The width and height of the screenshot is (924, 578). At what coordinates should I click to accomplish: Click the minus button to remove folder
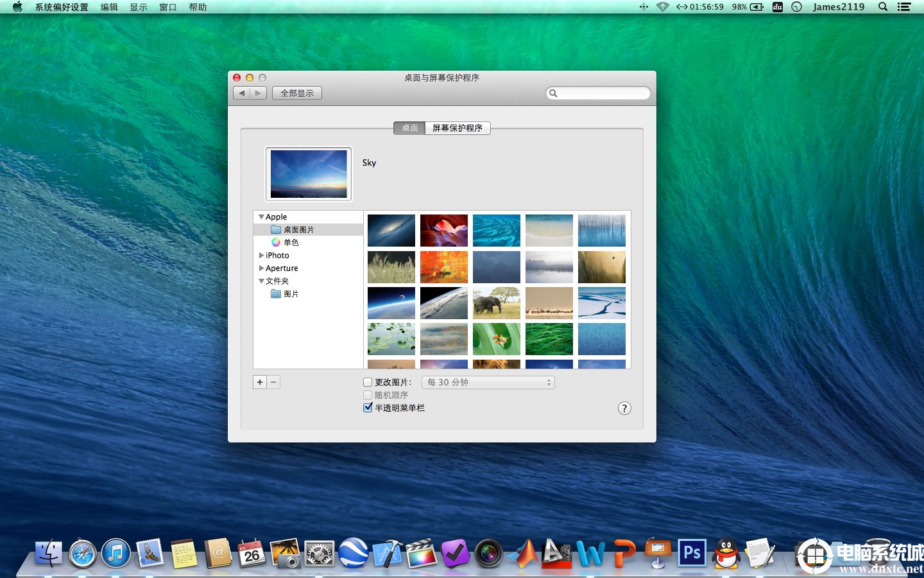273,382
